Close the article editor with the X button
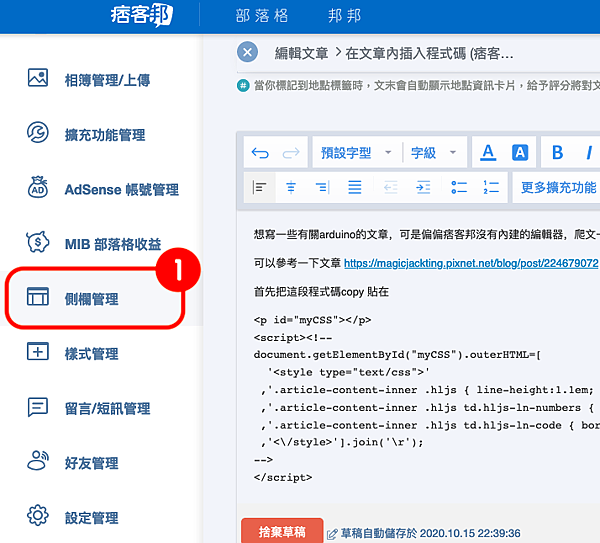Image resolution: width=600 pixels, height=543 pixels. click(x=247, y=52)
